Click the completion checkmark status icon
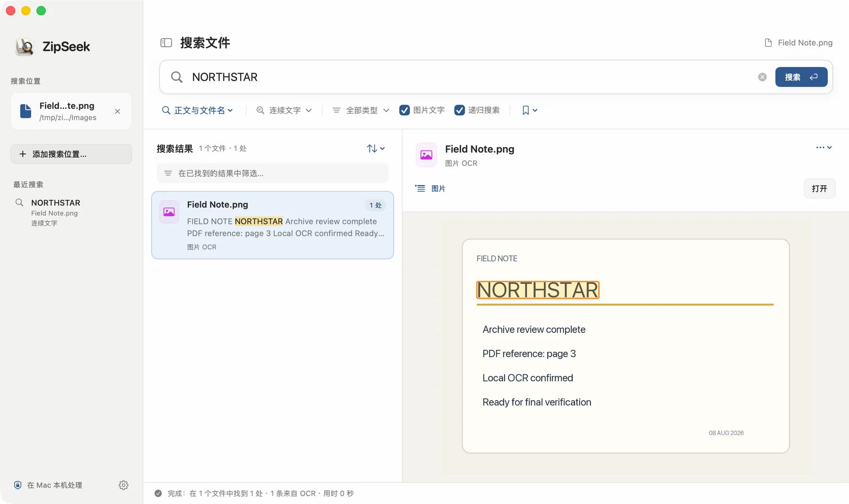 coord(158,493)
